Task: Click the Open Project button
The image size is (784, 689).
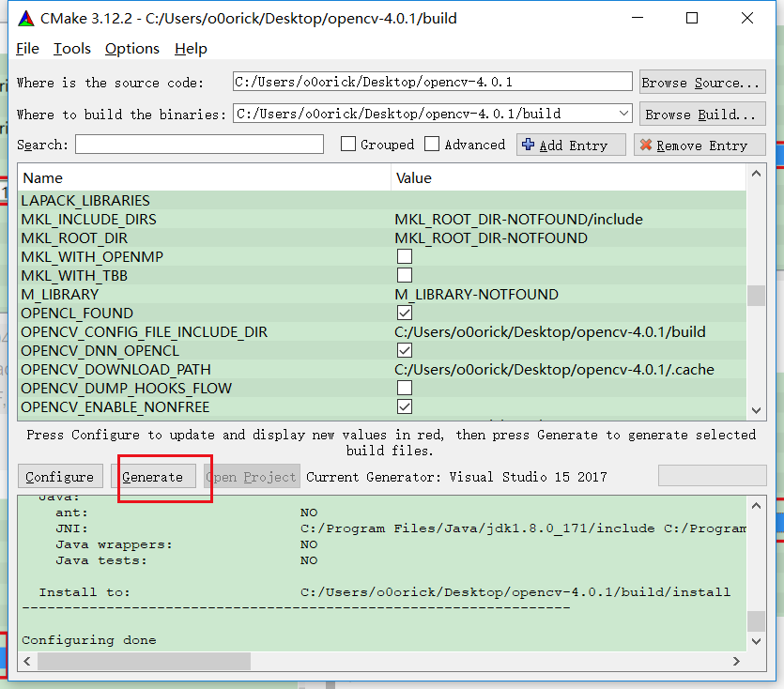Action: [252, 477]
